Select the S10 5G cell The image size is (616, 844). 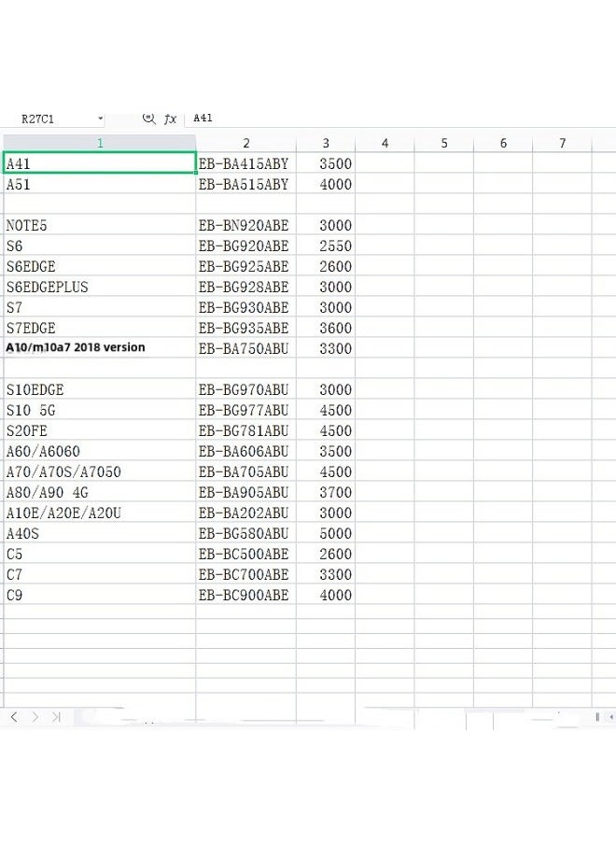pos(100,410)
